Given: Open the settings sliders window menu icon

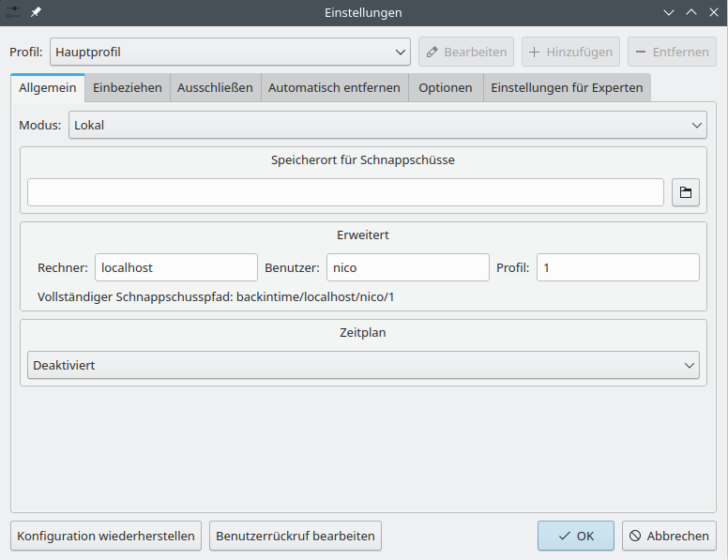Looking at the screenshot, I should coord(12,12).
